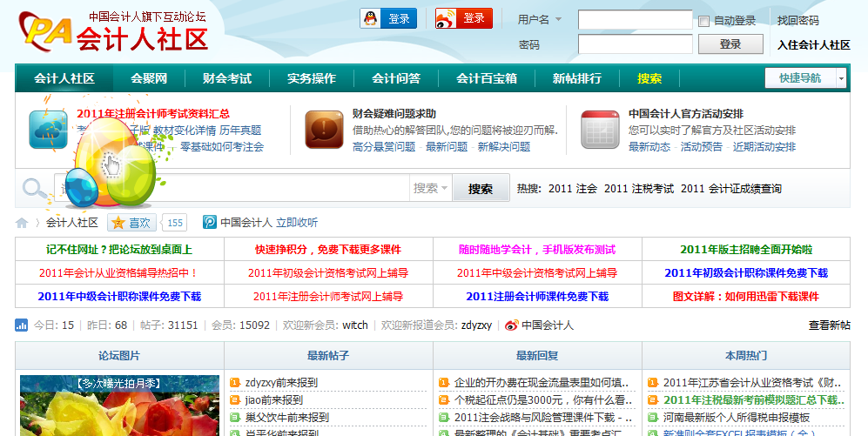Click hot search 2011 注会
This screenshot has width=868, height=436.
tap(573, 189)
